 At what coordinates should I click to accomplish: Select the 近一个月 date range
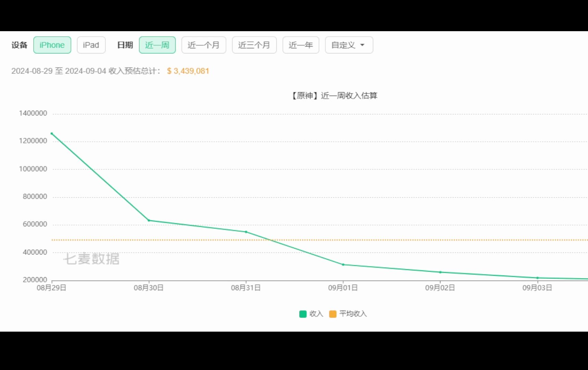click(204, 45)
